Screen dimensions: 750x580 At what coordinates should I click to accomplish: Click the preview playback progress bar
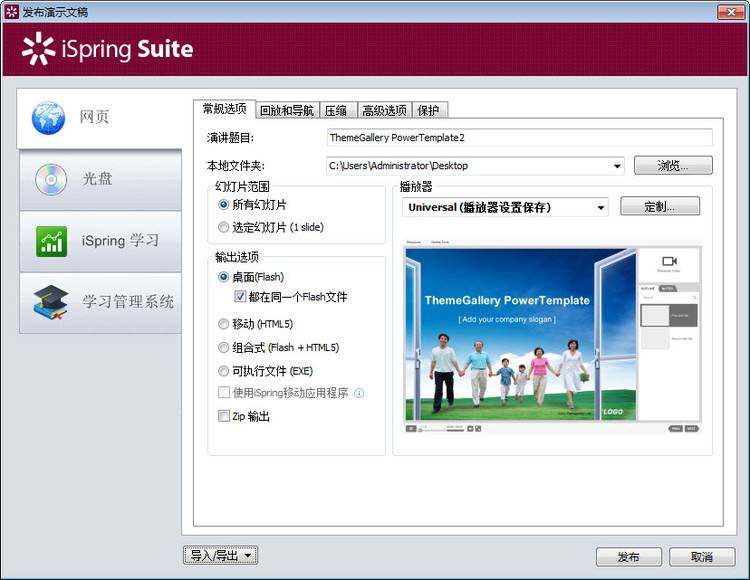tap(441, 429)
